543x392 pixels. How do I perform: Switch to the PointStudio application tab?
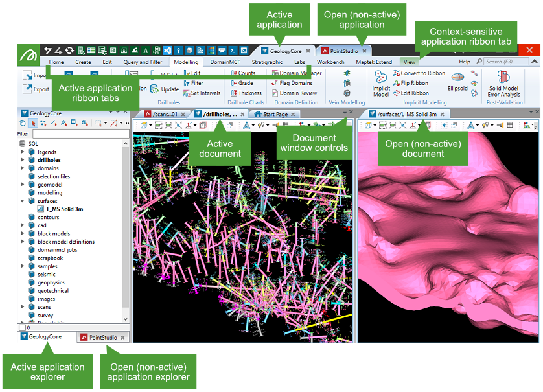[343, 51]
